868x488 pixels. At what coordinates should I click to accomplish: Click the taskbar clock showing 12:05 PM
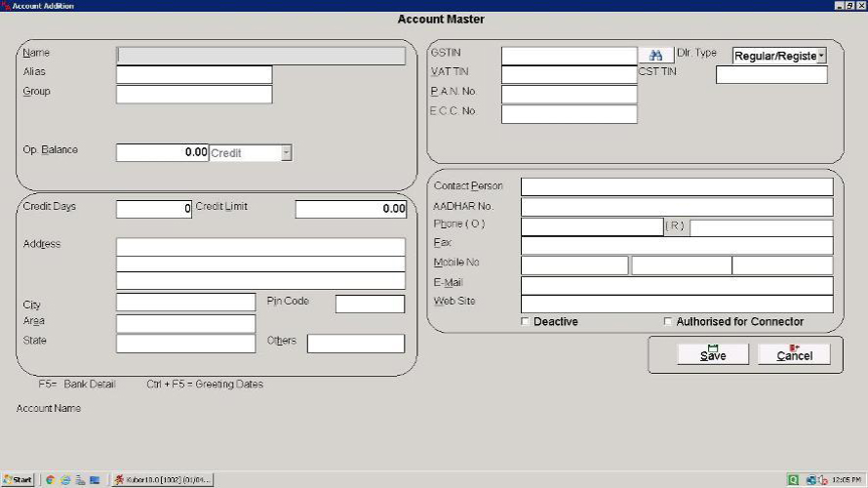point(847,479)
